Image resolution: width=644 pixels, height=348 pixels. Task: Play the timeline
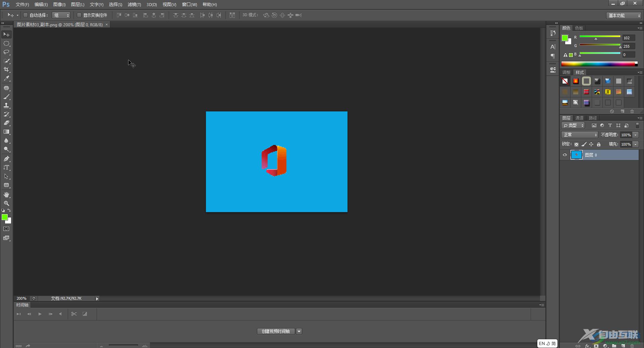40,314
